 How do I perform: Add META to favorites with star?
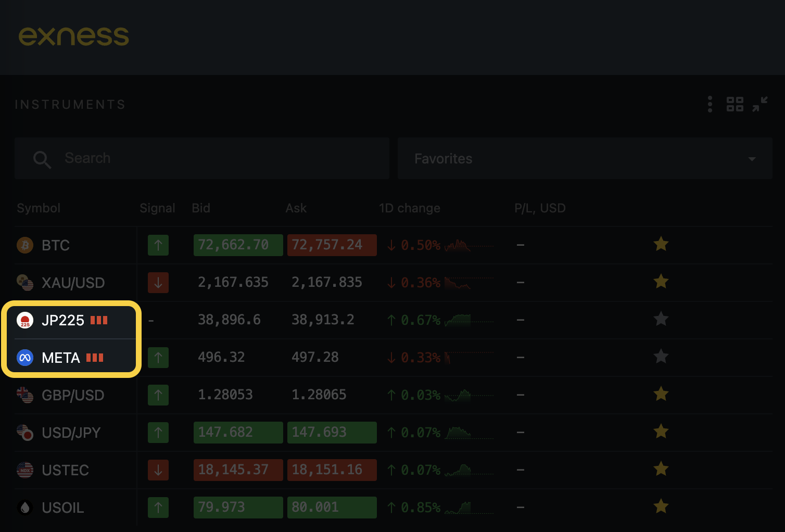click(x=661, y=356)
